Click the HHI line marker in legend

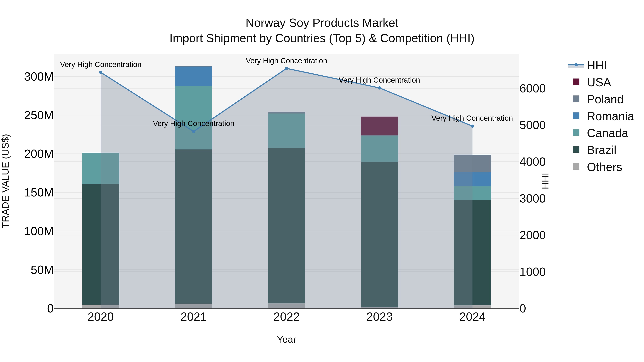(576, 65)
